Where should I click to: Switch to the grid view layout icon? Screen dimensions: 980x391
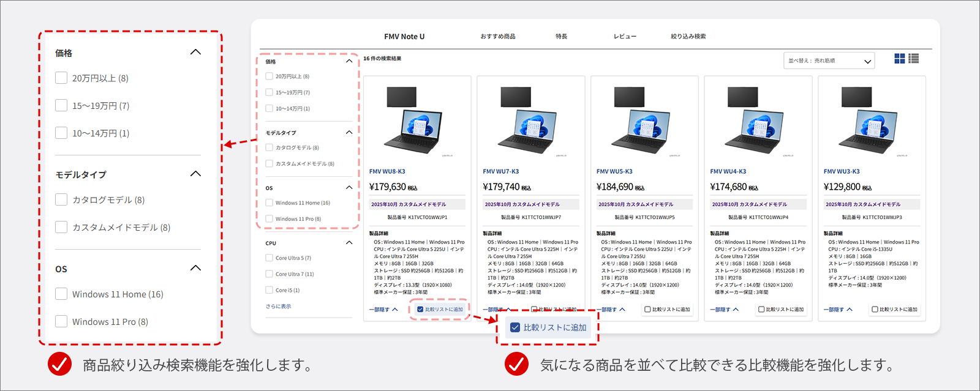tap(899, 59)
